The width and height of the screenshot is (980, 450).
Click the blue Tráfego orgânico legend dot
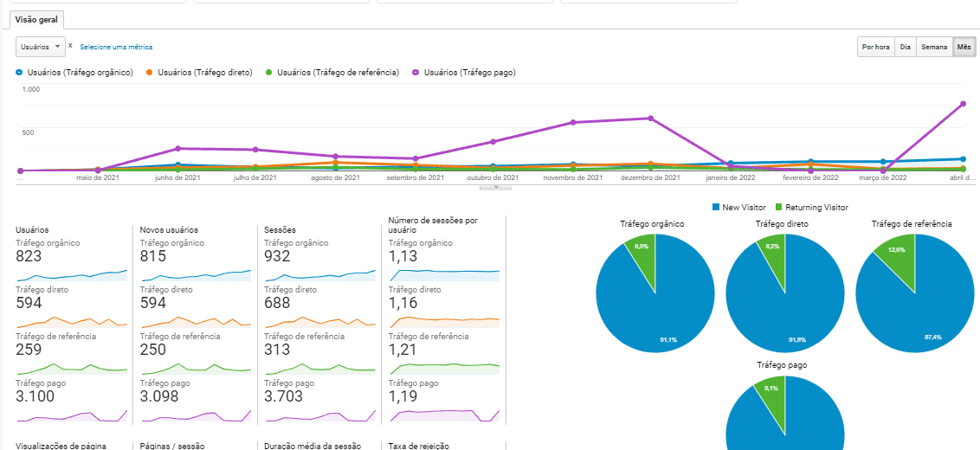19,73
